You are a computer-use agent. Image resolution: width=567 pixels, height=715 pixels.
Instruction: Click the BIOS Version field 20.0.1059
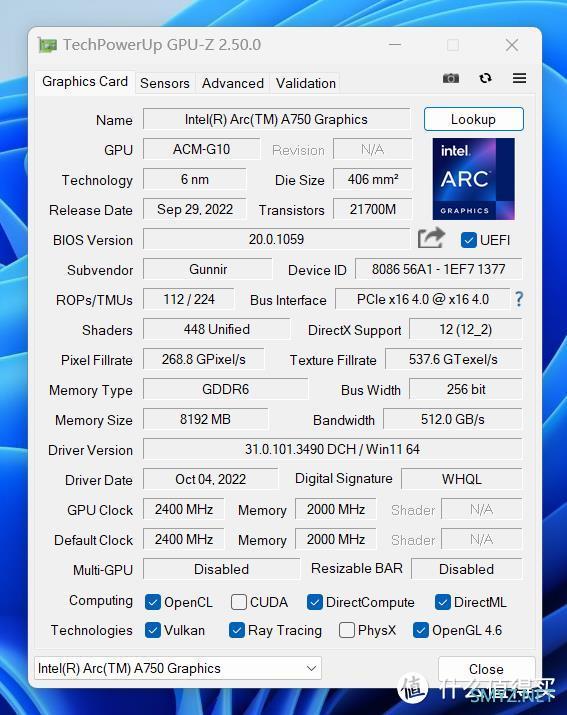[x=276, y=239]
